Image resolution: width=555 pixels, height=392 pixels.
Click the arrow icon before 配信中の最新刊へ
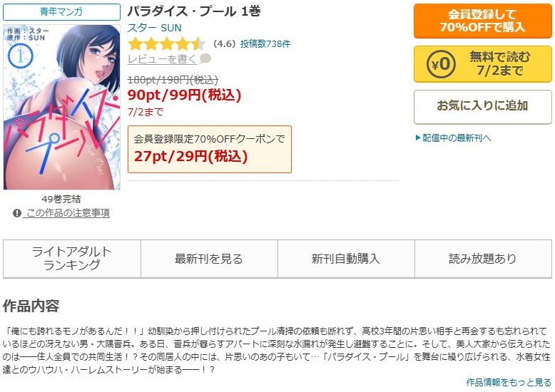418,138
